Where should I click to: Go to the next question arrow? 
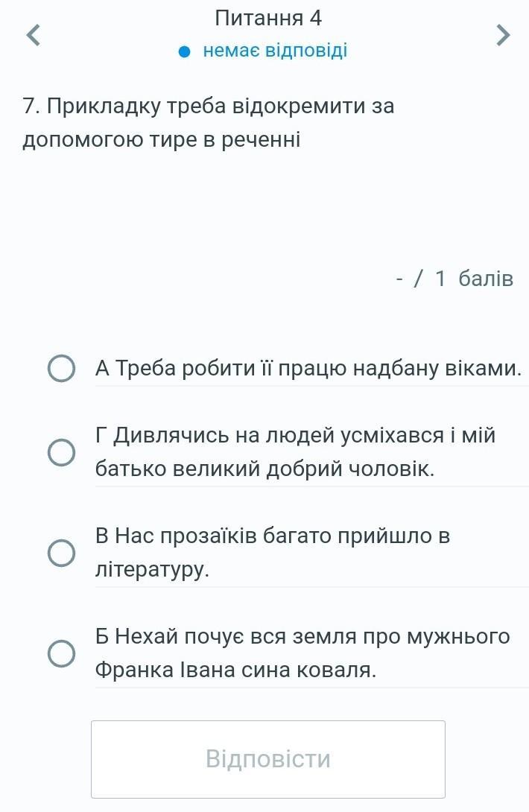coord(503,34)
